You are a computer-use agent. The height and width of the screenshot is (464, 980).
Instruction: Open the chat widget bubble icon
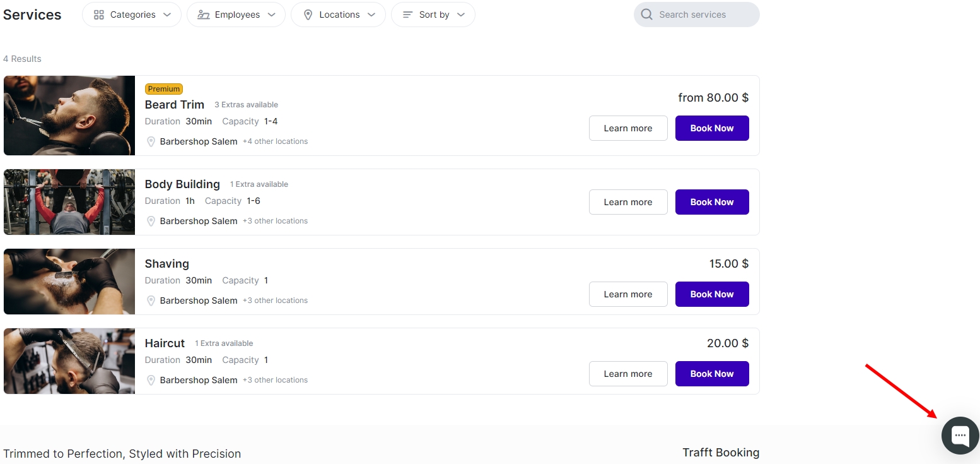pos(960,436)
